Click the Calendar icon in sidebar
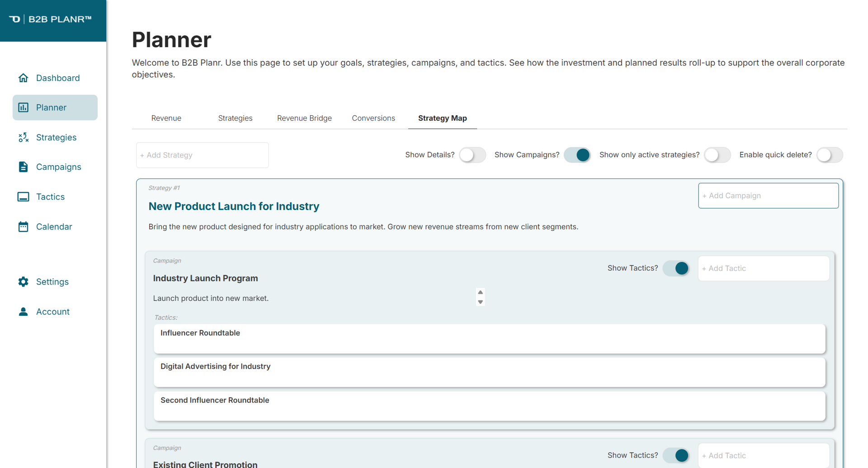The width and height of the screenshot is (868, 468). click(23, 226)
